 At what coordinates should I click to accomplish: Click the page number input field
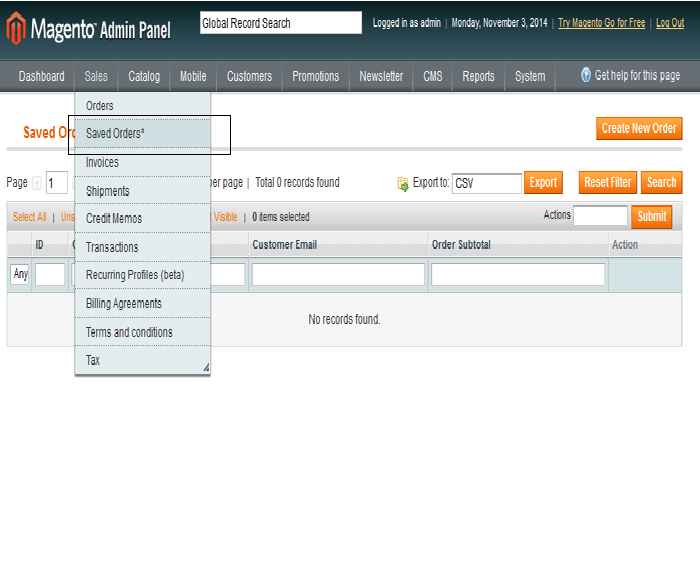coord(57,183)
